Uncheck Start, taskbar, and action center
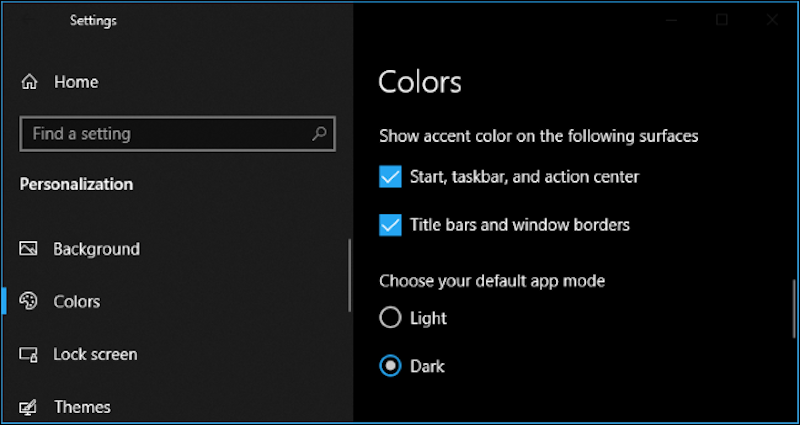 pyautogui.click(x=390, y=177)
